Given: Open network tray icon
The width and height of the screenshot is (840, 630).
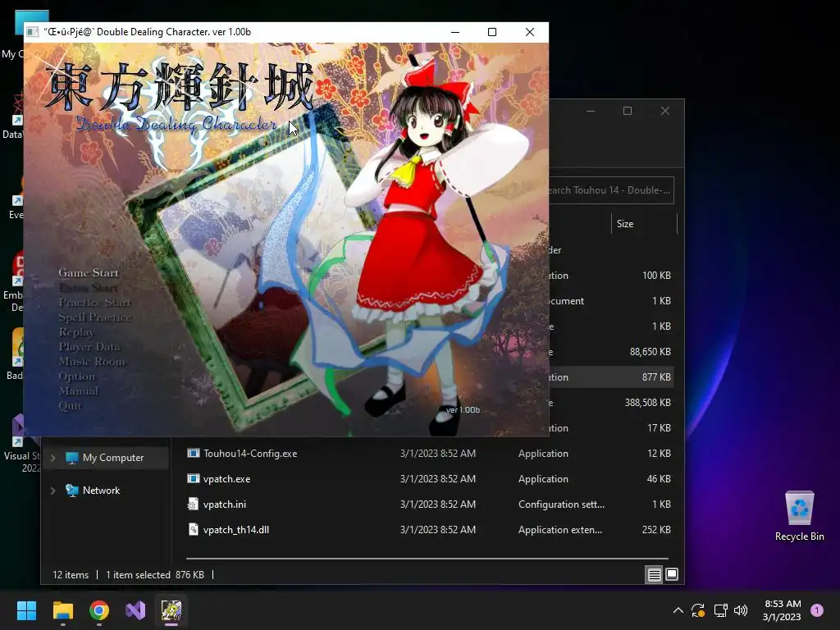Looking at the screenshot, I should (720, 610).
